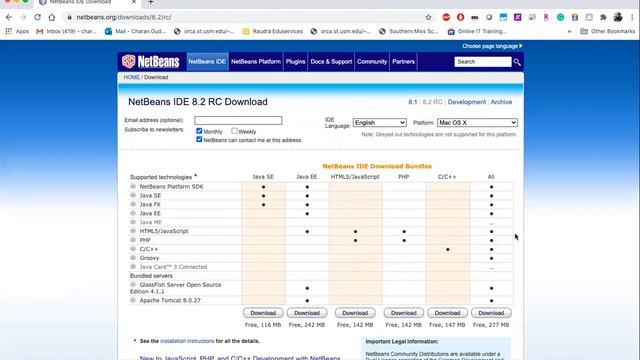Open the Gmail Inbox bookmark
Viewport: 640px width, 360px height.
[67, 31]
